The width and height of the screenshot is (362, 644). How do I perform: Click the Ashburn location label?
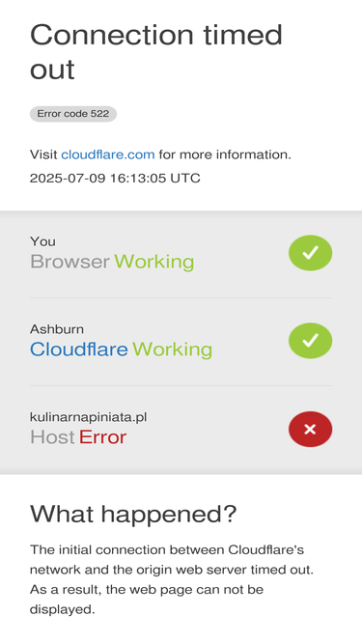(x=57, y=329)
